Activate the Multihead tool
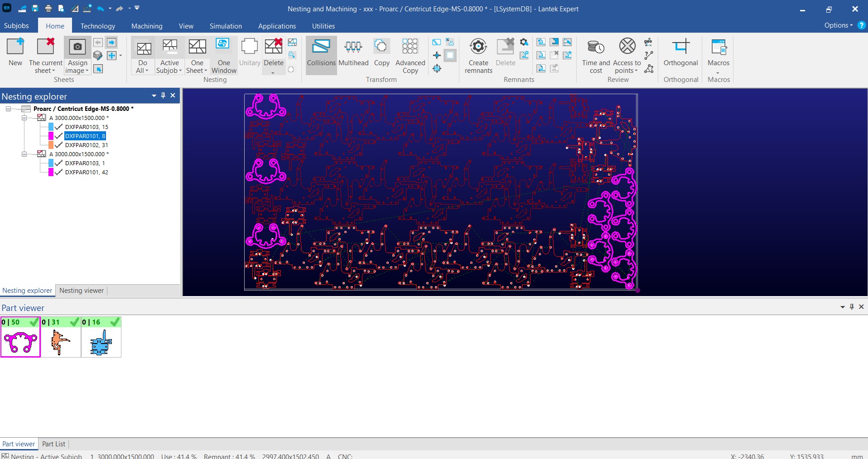 [x=353, y=53]
